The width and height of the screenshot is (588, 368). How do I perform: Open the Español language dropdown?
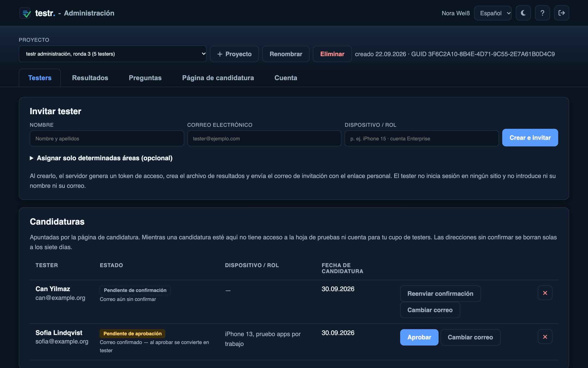[x=493, y=13]
